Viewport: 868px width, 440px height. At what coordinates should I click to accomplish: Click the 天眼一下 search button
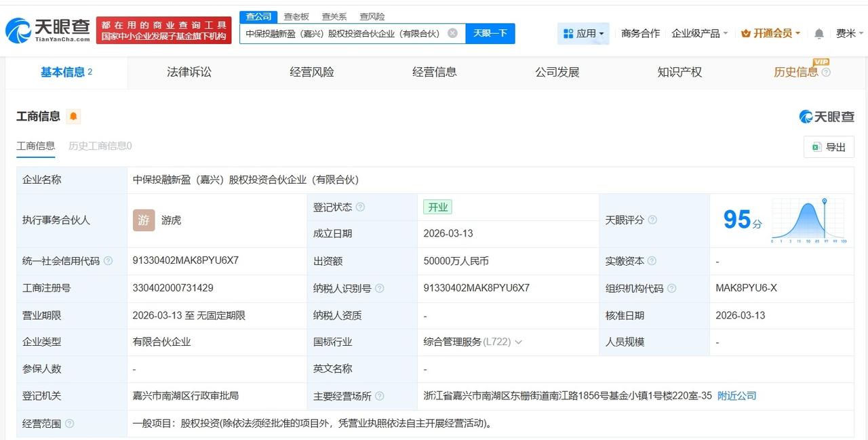click(490, 33)
